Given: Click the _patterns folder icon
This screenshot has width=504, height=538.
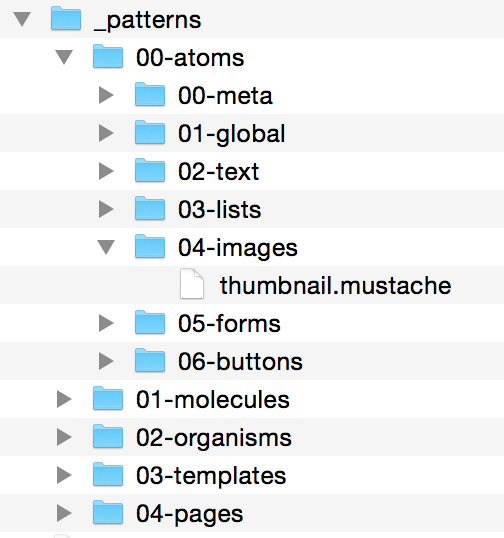Looking at the screenshot, I should (x=66, y=19).
